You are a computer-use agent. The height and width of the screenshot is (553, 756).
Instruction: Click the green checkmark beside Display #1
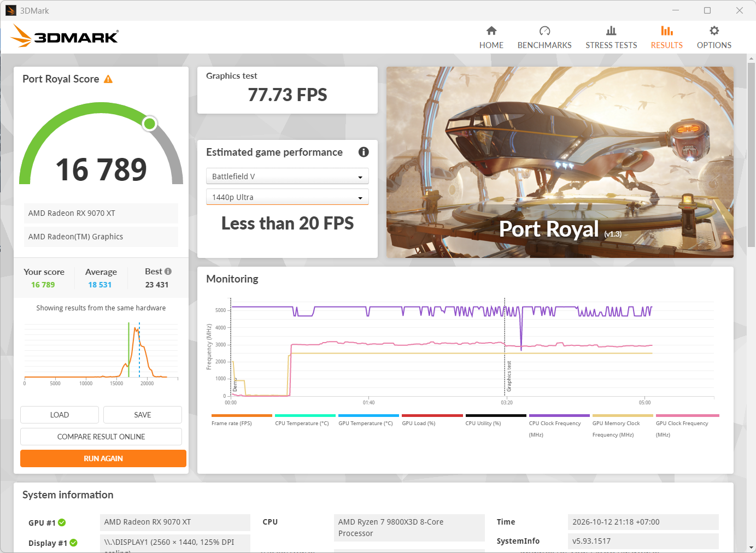point(73,543)
